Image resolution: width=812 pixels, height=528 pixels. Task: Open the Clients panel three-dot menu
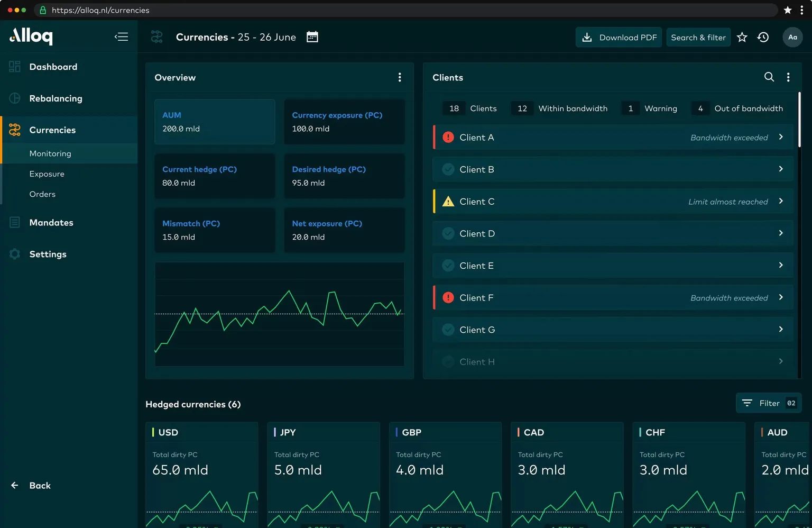click(788, 77)
